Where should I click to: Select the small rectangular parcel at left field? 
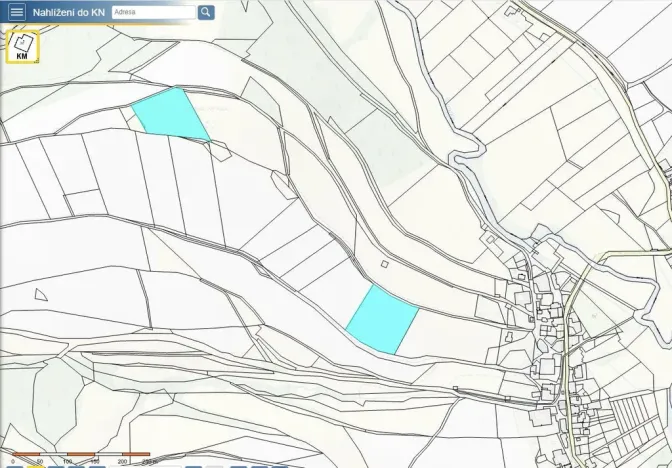(86, 202)
